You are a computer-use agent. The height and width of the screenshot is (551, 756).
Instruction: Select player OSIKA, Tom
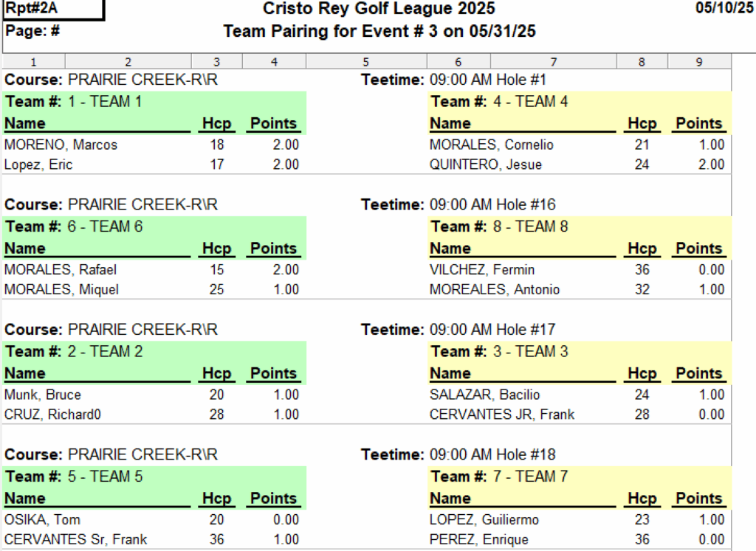42,520
